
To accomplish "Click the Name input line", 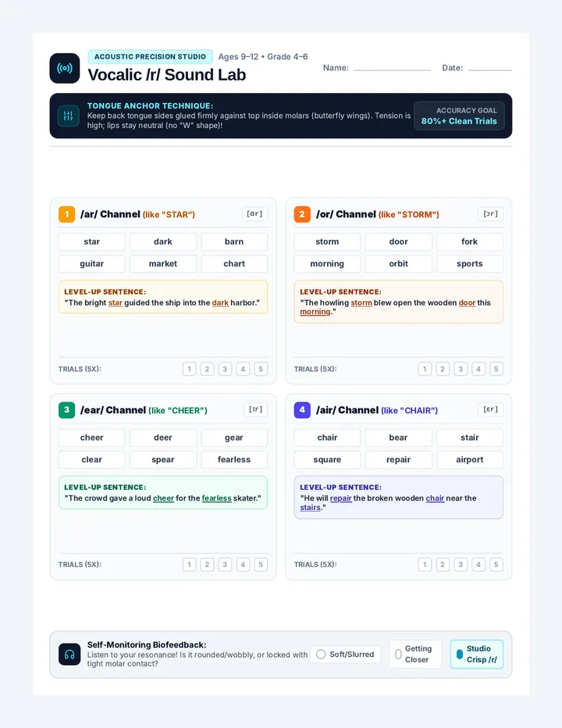I will 392,68.
